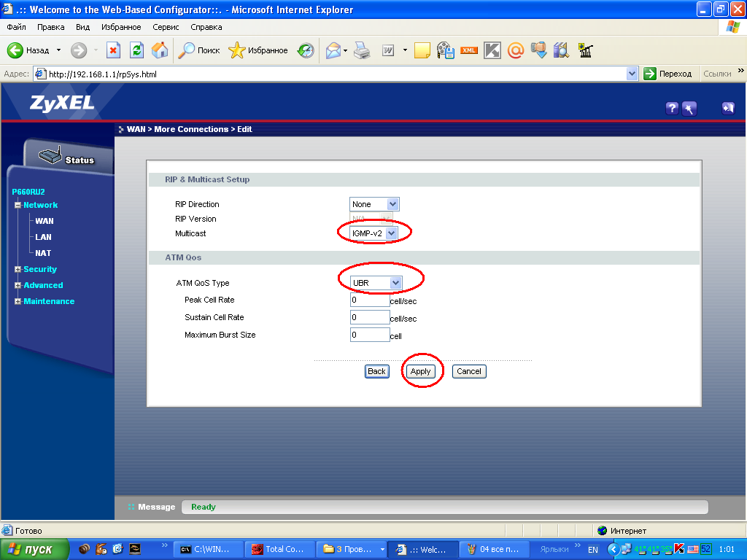Click the browser Home icon
Image resolution: width=747 pixels, height=560 pixels.
159,50
